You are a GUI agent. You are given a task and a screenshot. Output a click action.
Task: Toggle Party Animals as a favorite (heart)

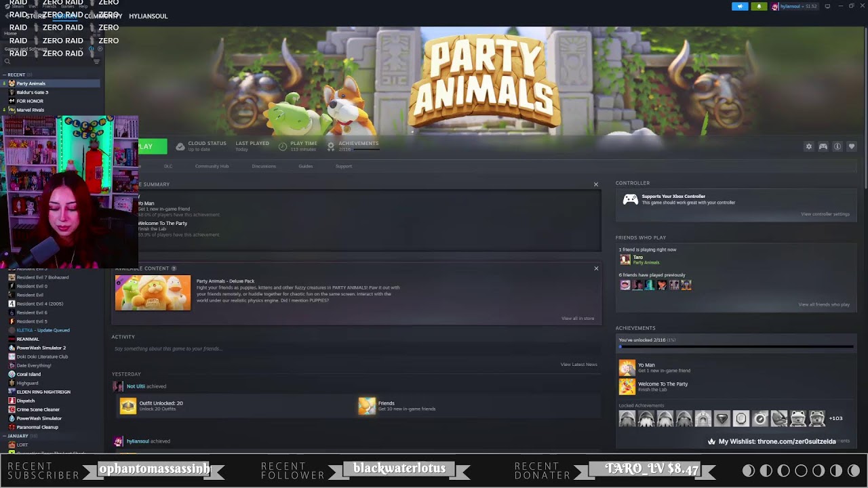tap(852, 146)
